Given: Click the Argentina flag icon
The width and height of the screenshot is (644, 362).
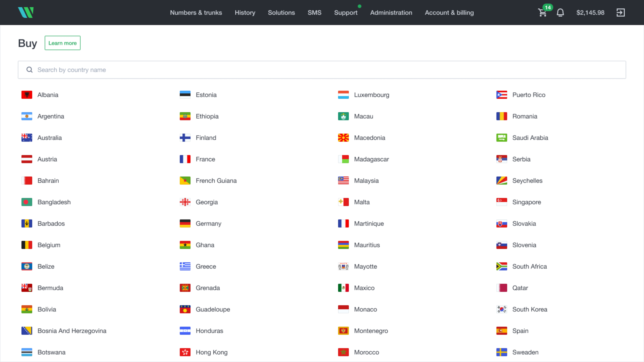Looking at the screenshot, I should click(27, 116).
